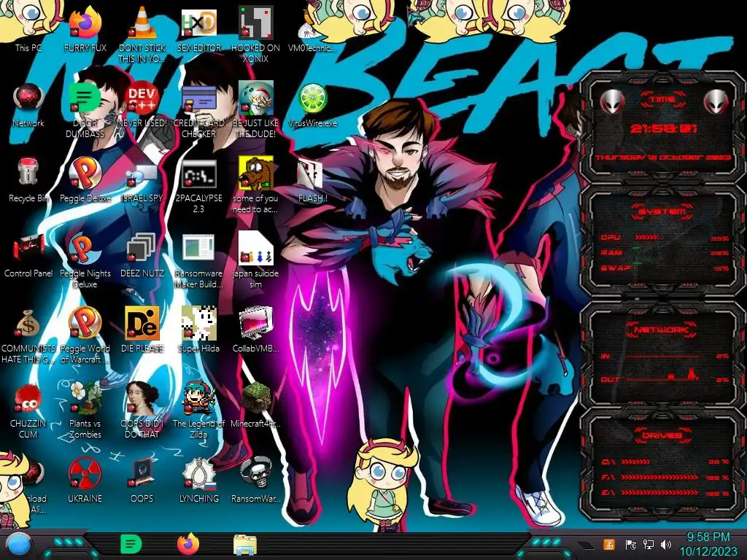Click the TIME widget header
The height and width of the screenshot is (560, 747).
(x=663, y=99)
